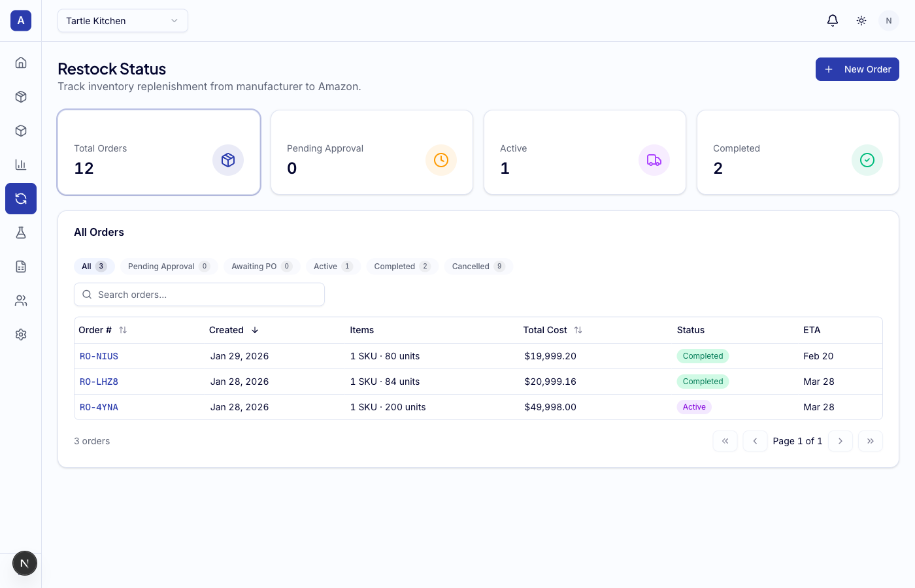915x588 pixels.
Task: Click the Total Orders summary card
Action: point(159,152)
